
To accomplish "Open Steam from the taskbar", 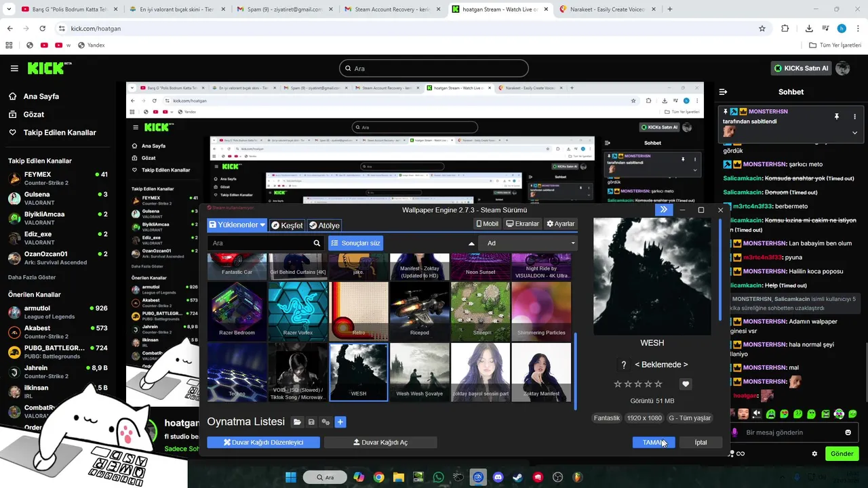I will [518, 477].
